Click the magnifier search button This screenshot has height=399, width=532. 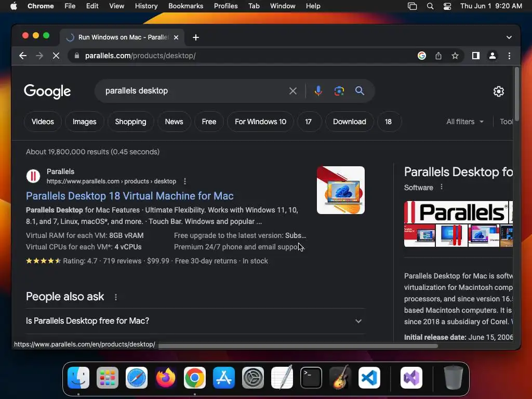360,91
